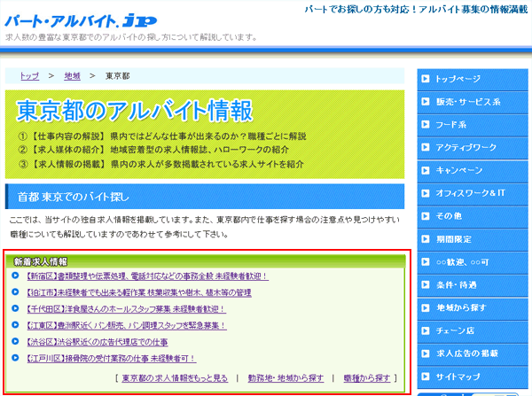Open 販売・サービス系 sidebar menu item
This screenshot has width=532, height=396.
[473, 103]
